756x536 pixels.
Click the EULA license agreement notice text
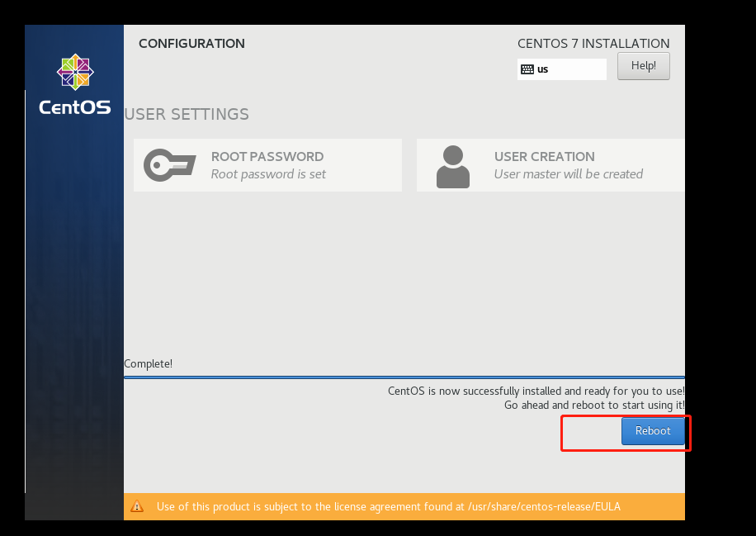(x=389, y=506)
